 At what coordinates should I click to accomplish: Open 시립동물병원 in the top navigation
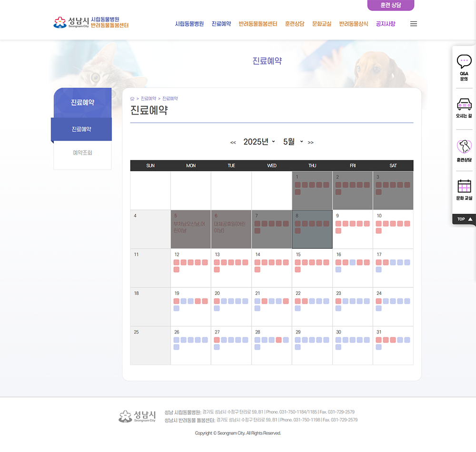pos(189,24)
